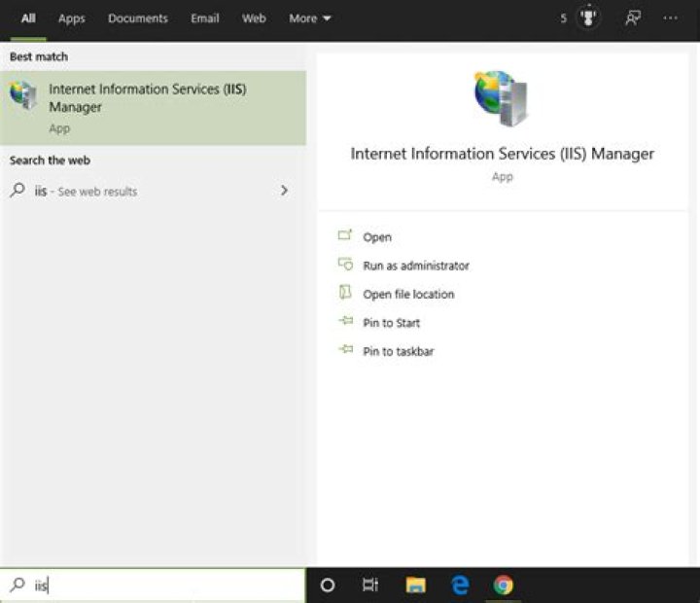Image resolution: width=700 pixels, height=603 pixels.
Task: Click the Run as administrator shield icon
Action: [345, 264]
